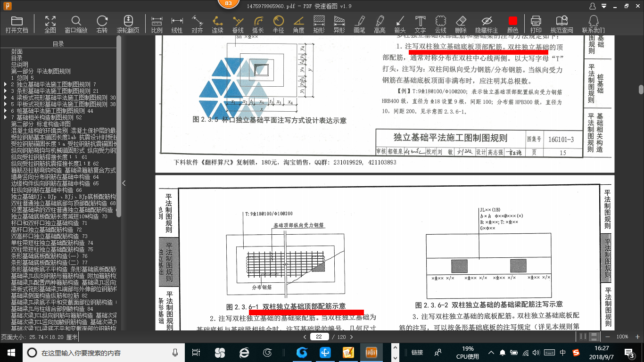Click 联系我们 contact us bell icon

tap(594, 24)
